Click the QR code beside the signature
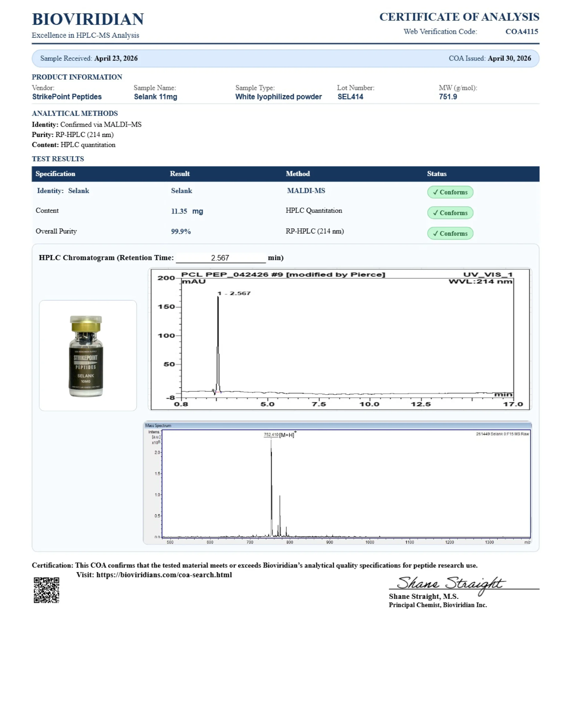The width and height of the screenshot is (562, 728). [x=46, y=590]
